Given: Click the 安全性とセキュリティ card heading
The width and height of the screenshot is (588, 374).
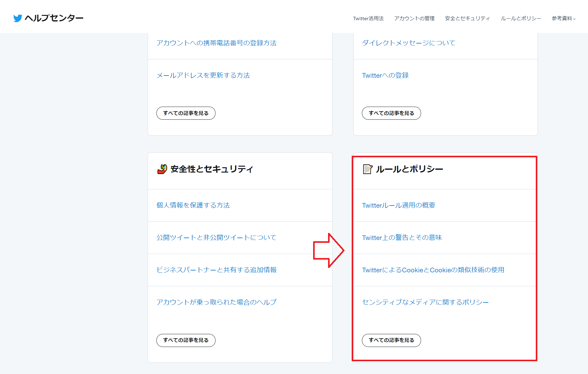Looking at the screenshot, I should click(x=212, y=169).
